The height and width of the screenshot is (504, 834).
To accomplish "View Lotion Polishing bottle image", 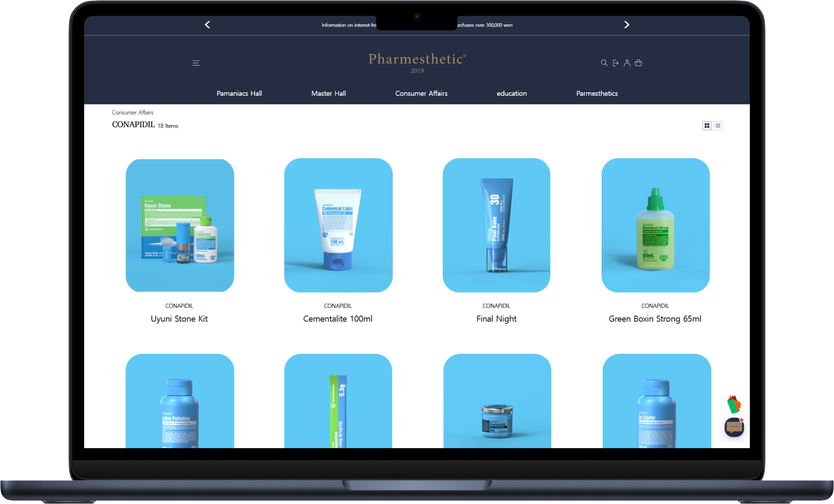I will (x=180, y=401).
